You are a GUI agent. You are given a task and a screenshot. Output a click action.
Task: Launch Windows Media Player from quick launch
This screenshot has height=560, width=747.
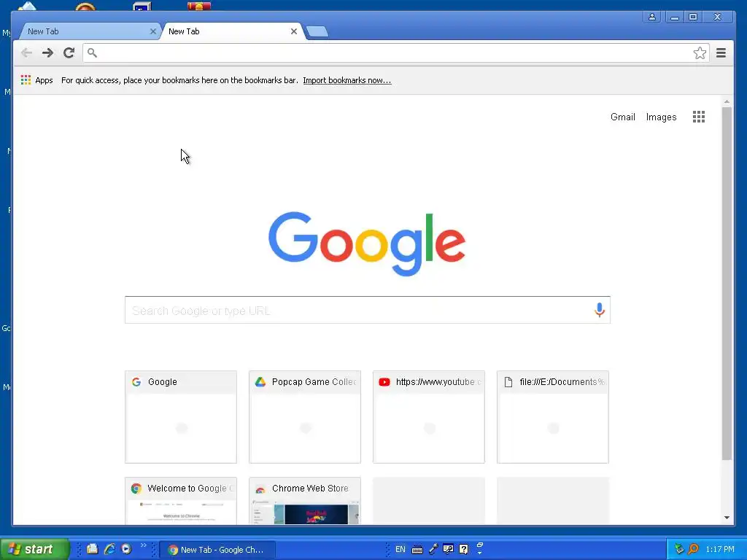pyautogui.click(x=126, y=549)
